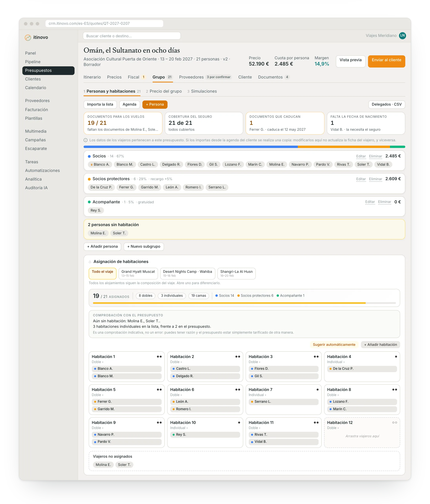The image size is (430, 504).
Task: Click the occupancy dot on Habitación 4
Action: [x=396, y=357]
